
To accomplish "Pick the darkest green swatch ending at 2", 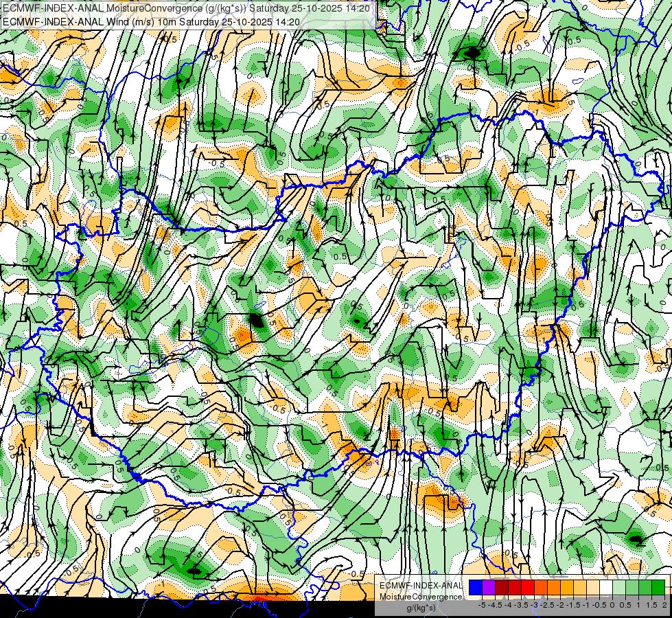I will [658, 587].
